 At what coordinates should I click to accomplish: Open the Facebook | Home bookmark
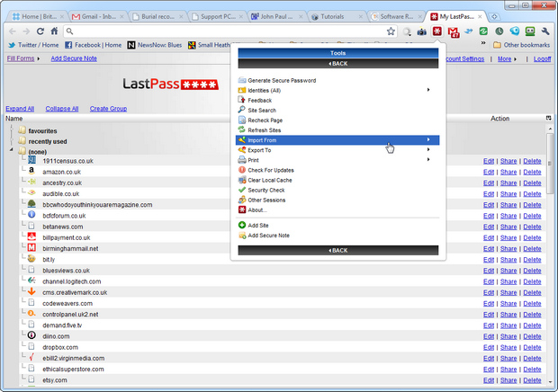click(x=94, y=45)
